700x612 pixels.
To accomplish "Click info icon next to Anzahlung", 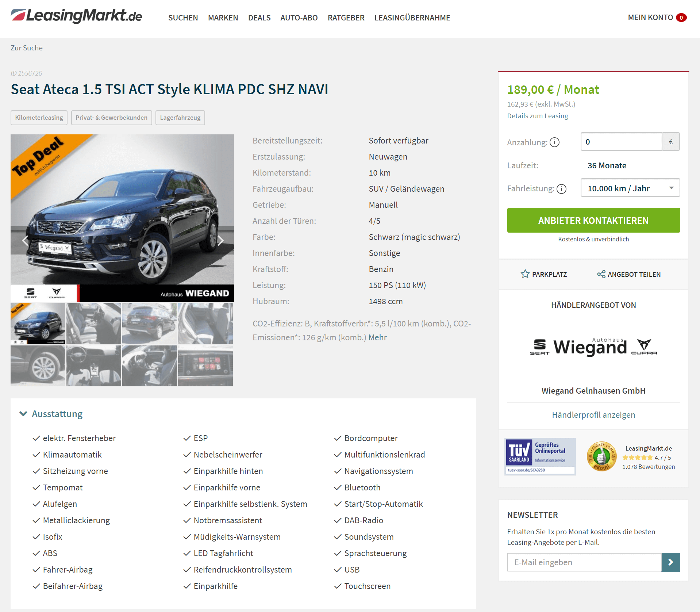I will coord(554,142).
